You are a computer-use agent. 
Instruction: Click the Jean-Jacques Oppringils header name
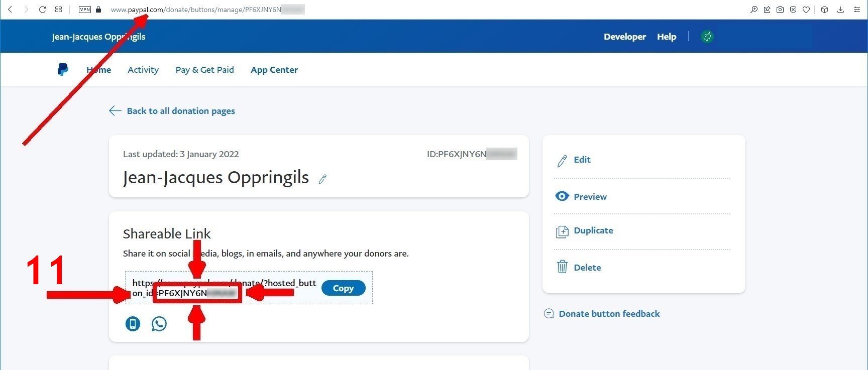[98, 37]
